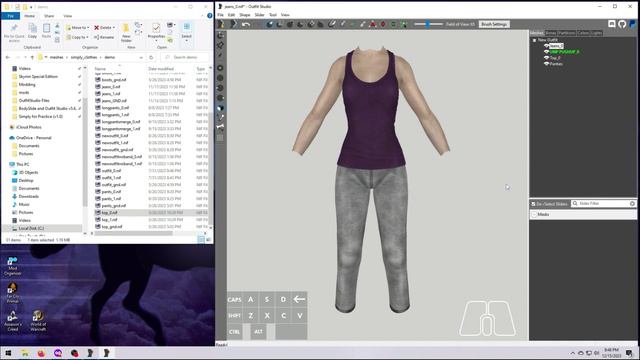
Task: Click the Windows Start button
Action: [8, 353]
